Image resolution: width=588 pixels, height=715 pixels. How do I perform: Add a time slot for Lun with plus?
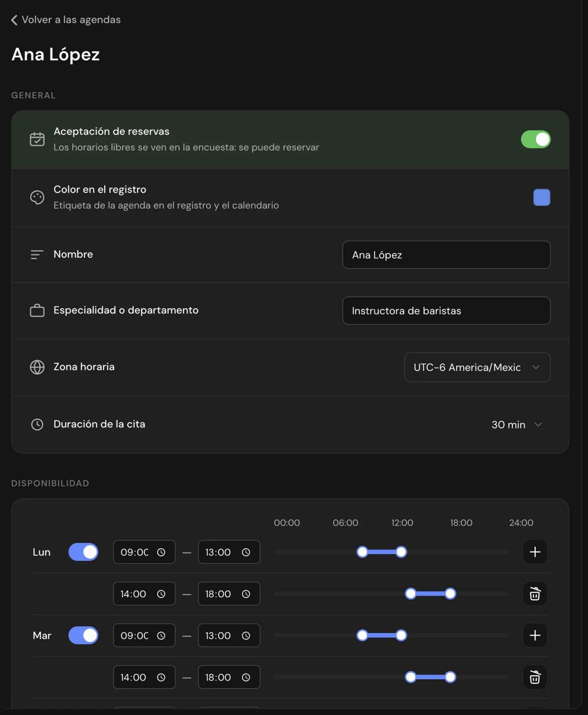(x=535, y=552)
